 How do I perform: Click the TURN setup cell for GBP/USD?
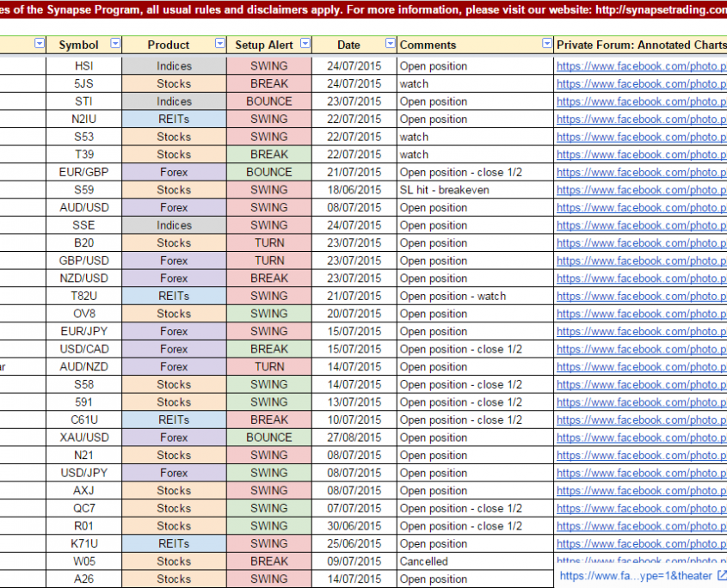click(x=269, y=260)
